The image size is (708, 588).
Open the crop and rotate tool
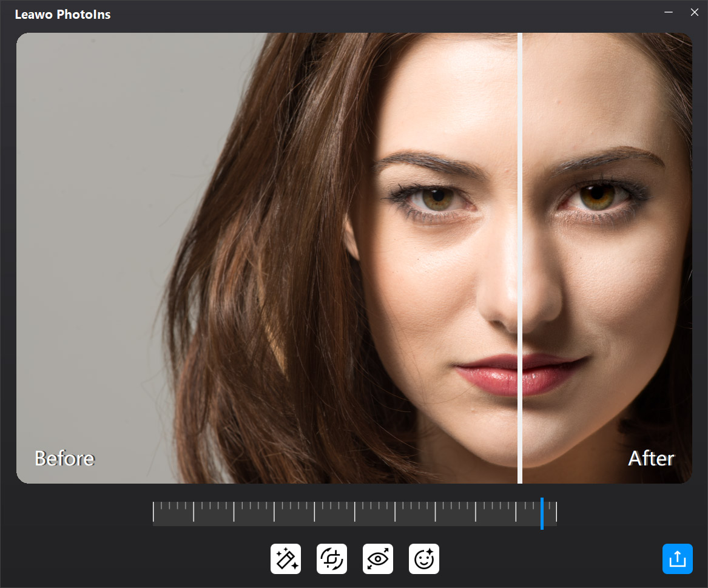click(x=331, y=559)
